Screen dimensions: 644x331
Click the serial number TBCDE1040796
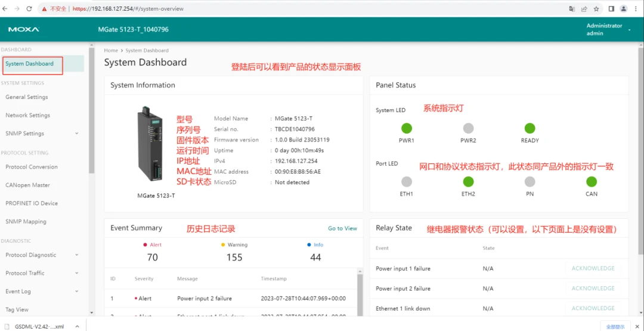click(295, 129)
